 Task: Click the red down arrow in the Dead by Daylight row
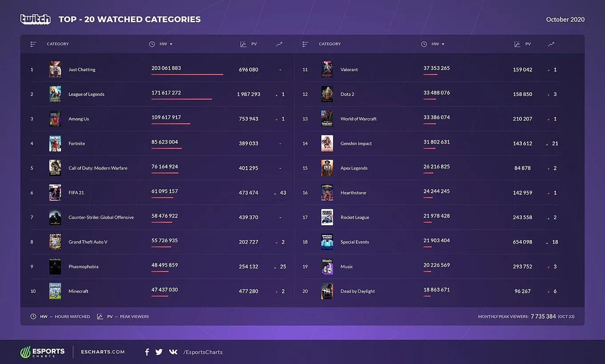coord(549,292)
